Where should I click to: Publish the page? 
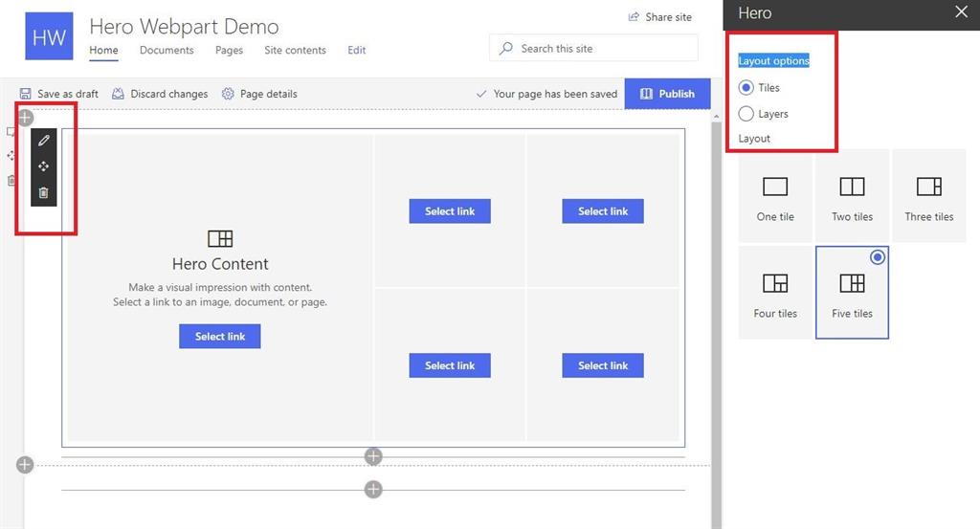tap(667, 94)
